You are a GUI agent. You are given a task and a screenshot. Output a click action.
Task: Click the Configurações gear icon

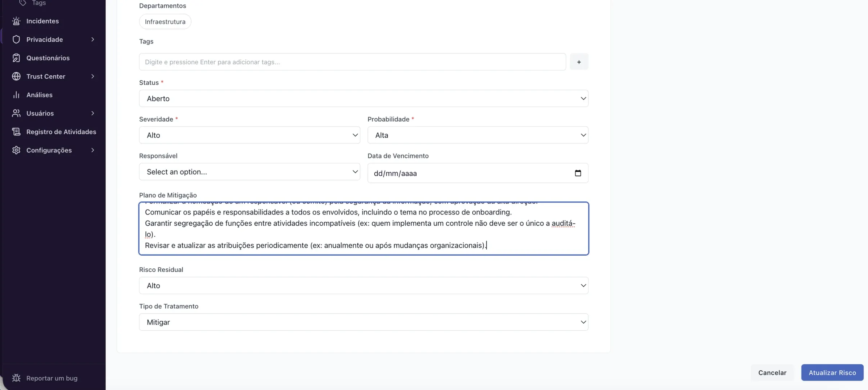(16, 150)
